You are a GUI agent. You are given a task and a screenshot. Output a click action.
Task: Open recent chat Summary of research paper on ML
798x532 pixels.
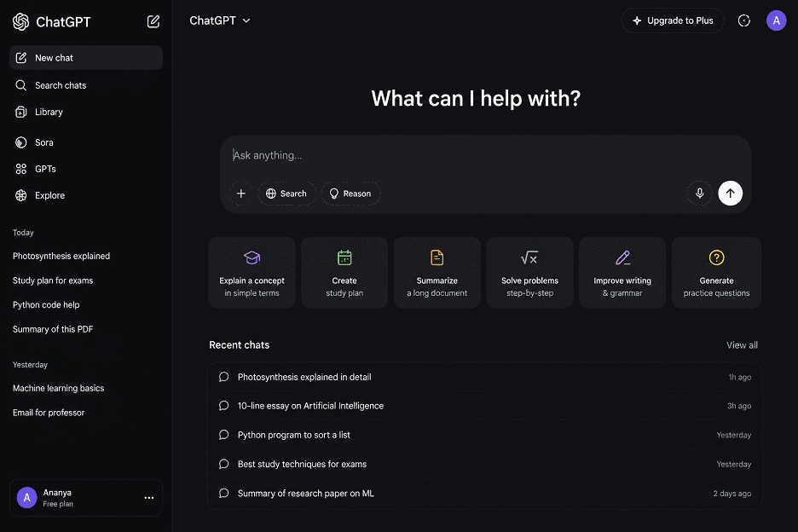pos(484,493)
